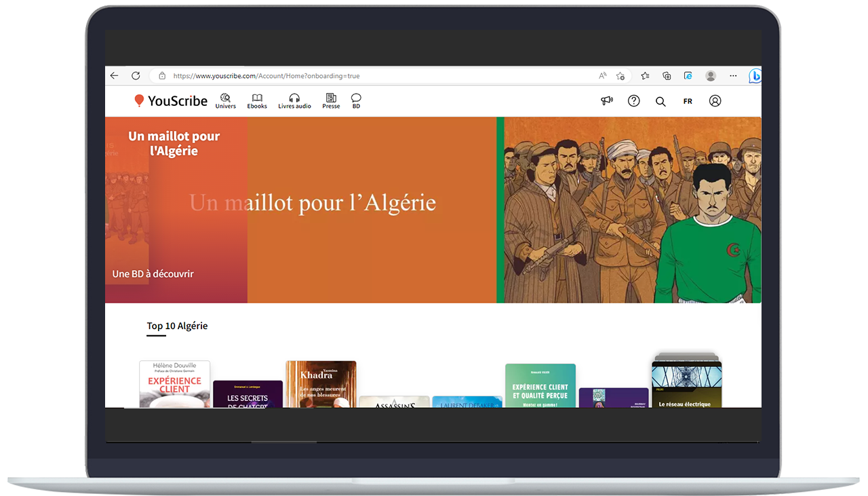Open the Khadra Les anges meurent cover
868x496 pixels.
321,384
